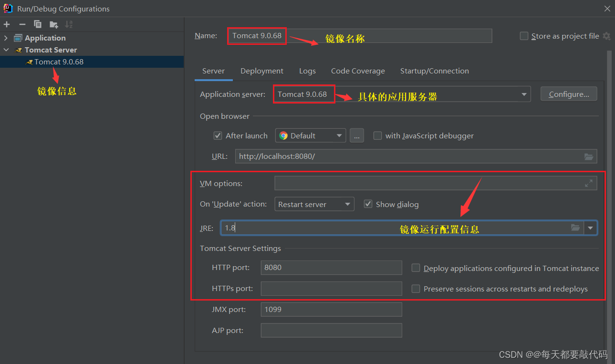615x364 pixels.
Task: Switch to the Logs tab
Action: click(x=307, y=71)
